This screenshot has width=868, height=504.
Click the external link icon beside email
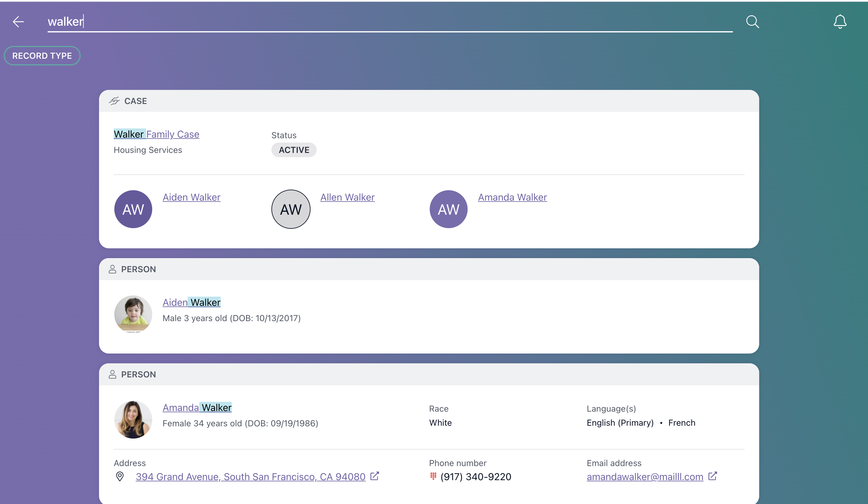(712, 476)
